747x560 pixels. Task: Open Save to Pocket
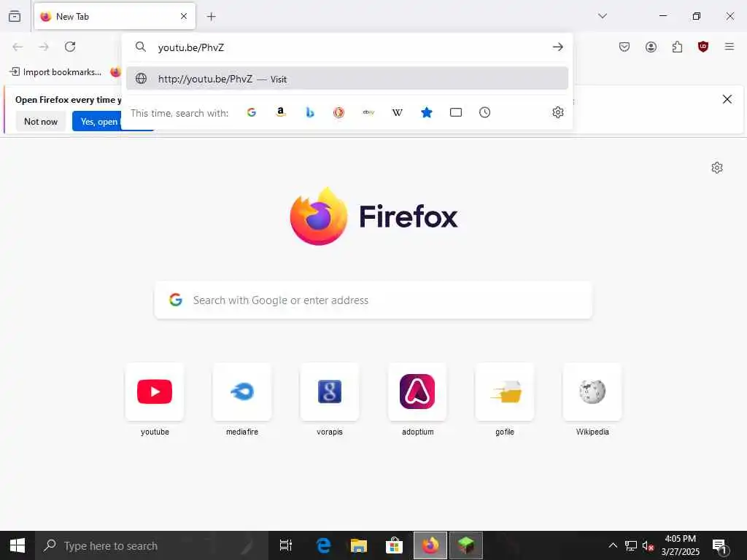(624, 47)
